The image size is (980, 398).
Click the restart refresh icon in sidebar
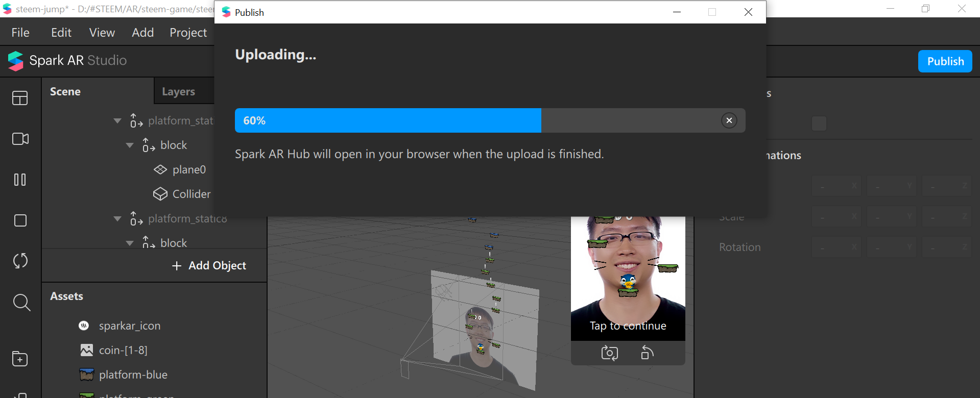(20, 261)
